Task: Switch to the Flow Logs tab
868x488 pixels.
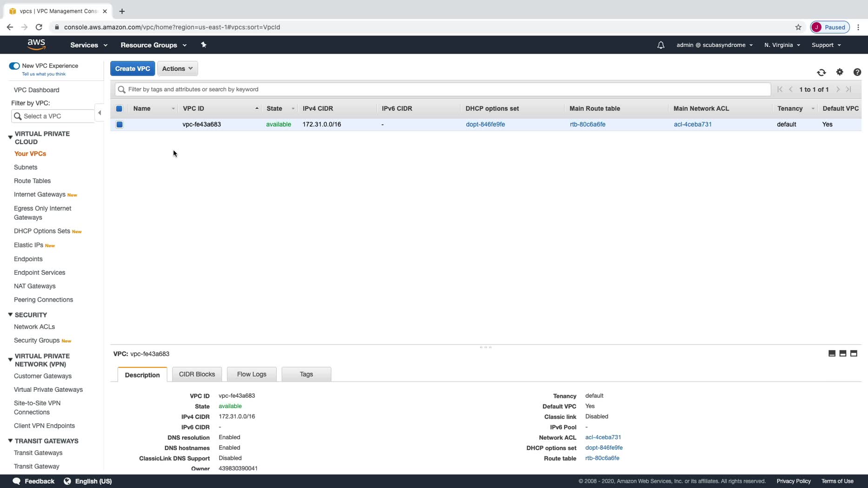Action: click(252, 374)
